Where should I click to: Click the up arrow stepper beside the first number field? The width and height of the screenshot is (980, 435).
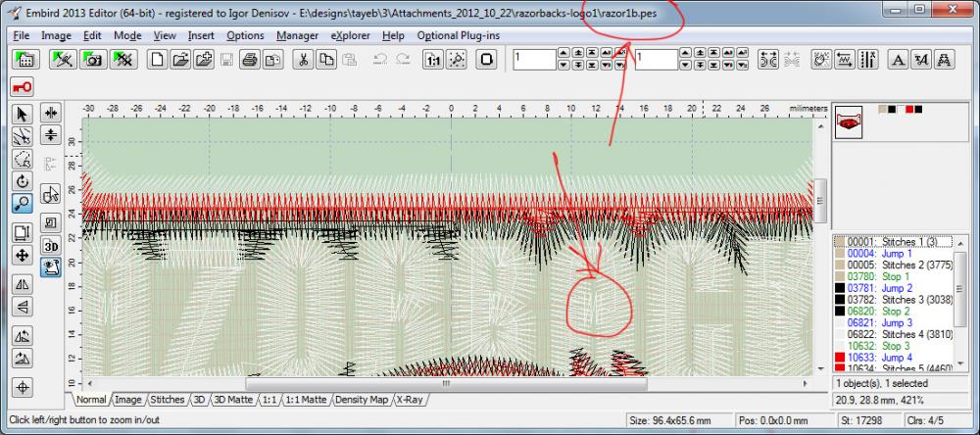(563, 53)
